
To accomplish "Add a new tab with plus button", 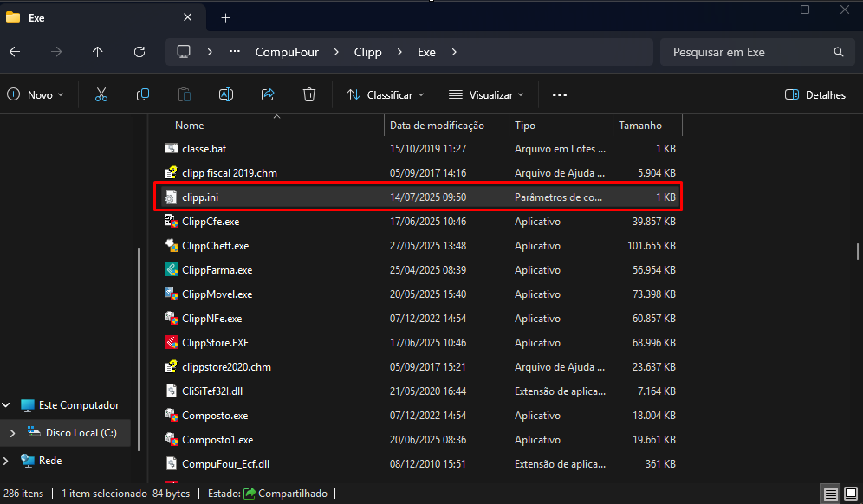I will (x=225, y=17).
